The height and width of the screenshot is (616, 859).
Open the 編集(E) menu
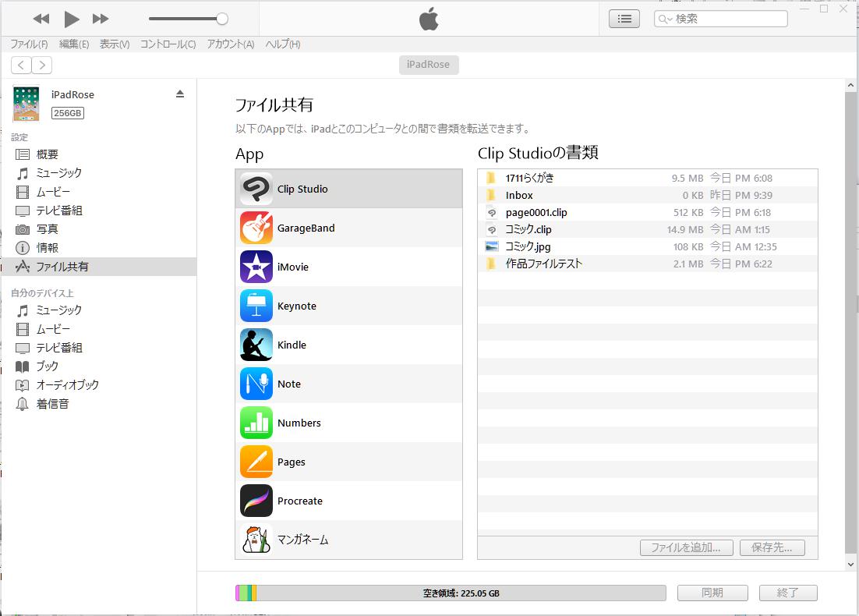click(74, 44)
